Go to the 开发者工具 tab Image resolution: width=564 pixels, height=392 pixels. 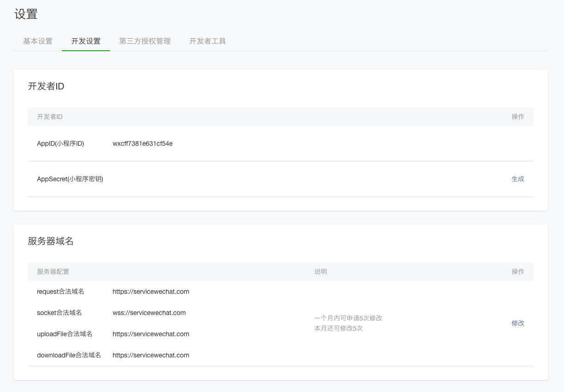[207, 41]
